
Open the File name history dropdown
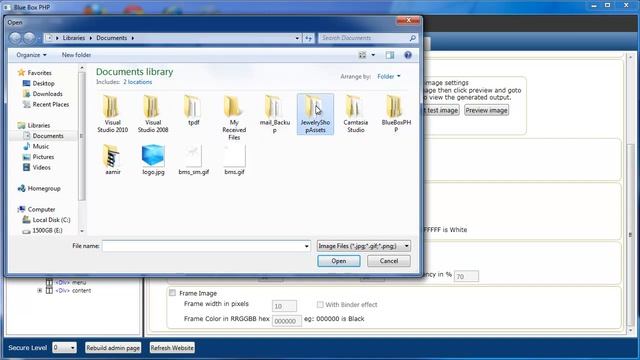coord(307,246)
